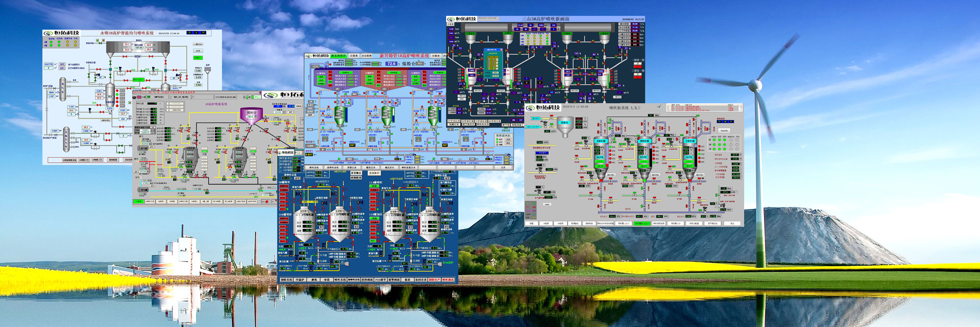The height and width of the screenshot is (327, 980).
Task: Click 返回目录 in blue window bottom bar
Action: [x=421, y=280]
